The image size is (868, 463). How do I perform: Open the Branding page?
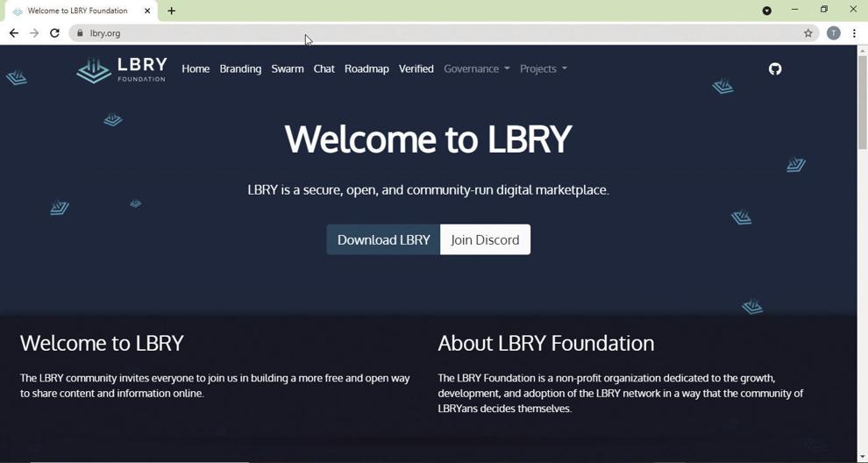click(x=240, y=68)
